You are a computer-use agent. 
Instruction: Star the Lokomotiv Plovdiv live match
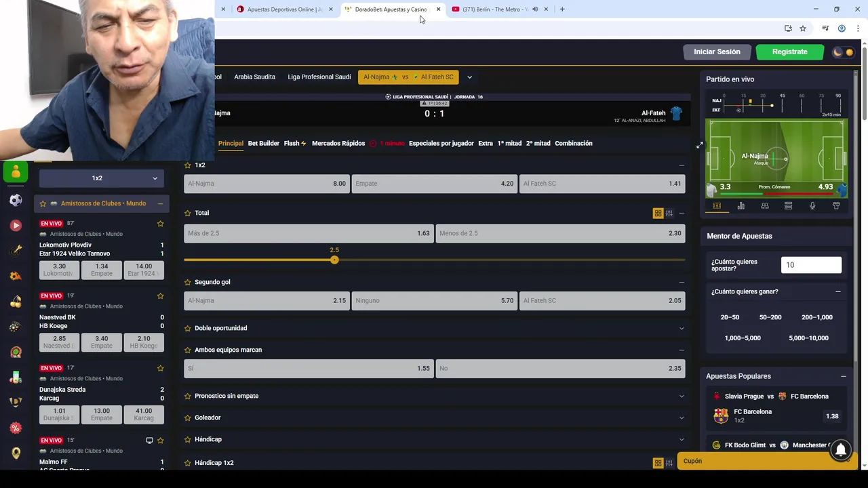click(x=161, y=224)
